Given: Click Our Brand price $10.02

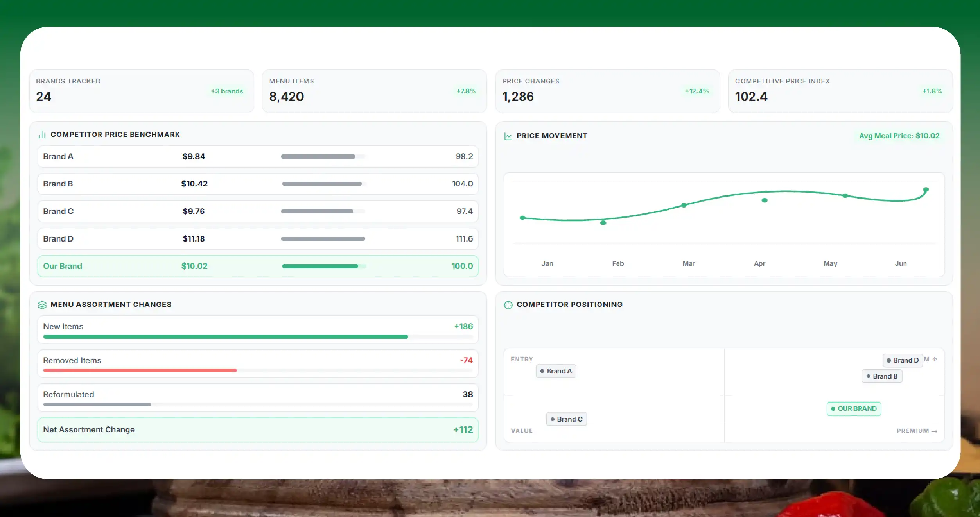Looking at the screenshot, I should point(194,266).
